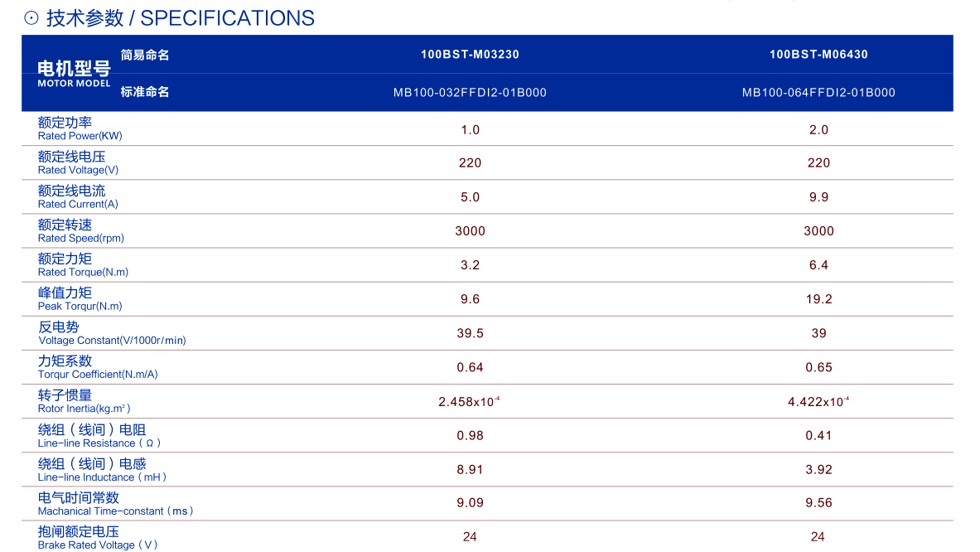Click the circled dot icon beside the SPECIFICATIONS heading
Image resolution: width=980 pixels, height=552 pixels.
(31, 18)
